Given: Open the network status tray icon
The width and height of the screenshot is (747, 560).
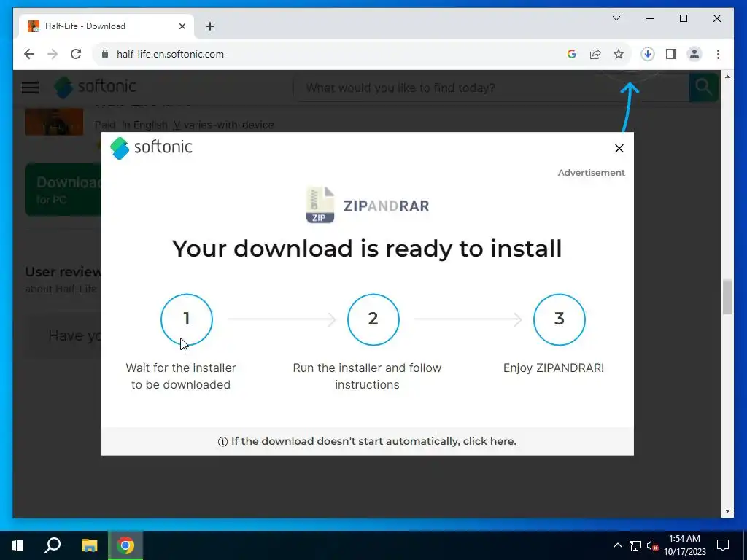Looking at the screenshot, I should click(635, 545).
